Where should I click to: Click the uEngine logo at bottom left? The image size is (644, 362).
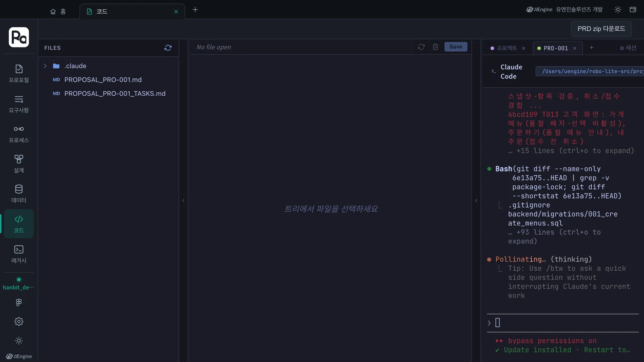click(x=19, y=356)
